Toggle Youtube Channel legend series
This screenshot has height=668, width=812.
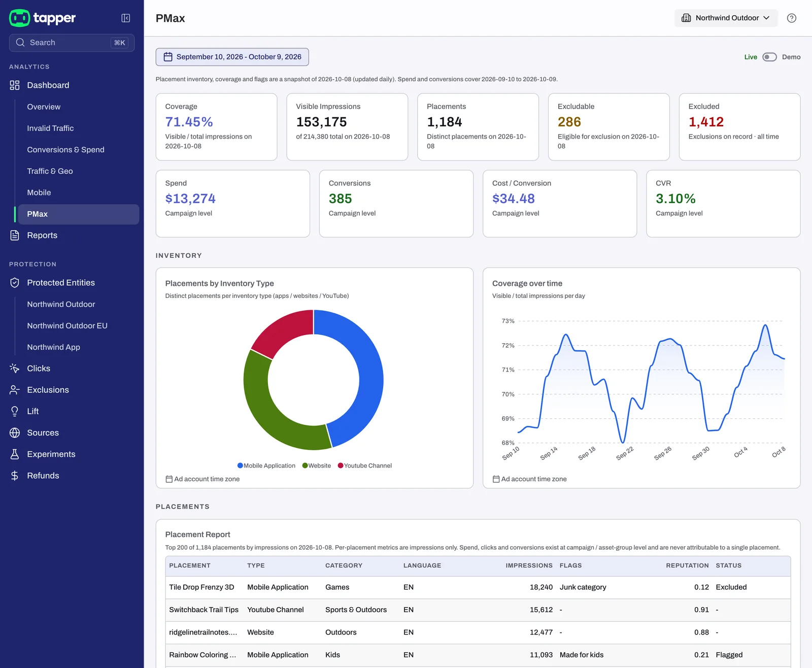click(x=365, y=465)
